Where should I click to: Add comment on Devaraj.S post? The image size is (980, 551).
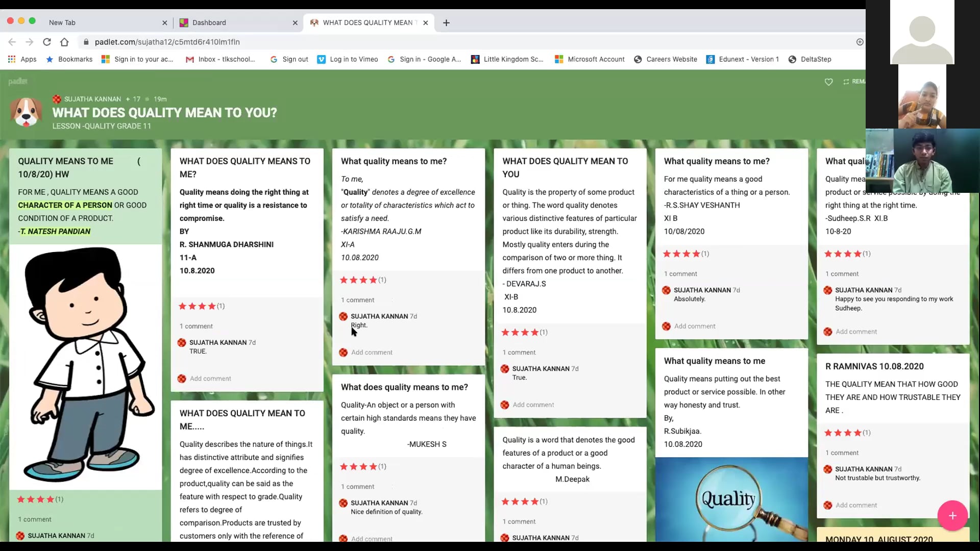pyautogui.click(x=533, y=405)
